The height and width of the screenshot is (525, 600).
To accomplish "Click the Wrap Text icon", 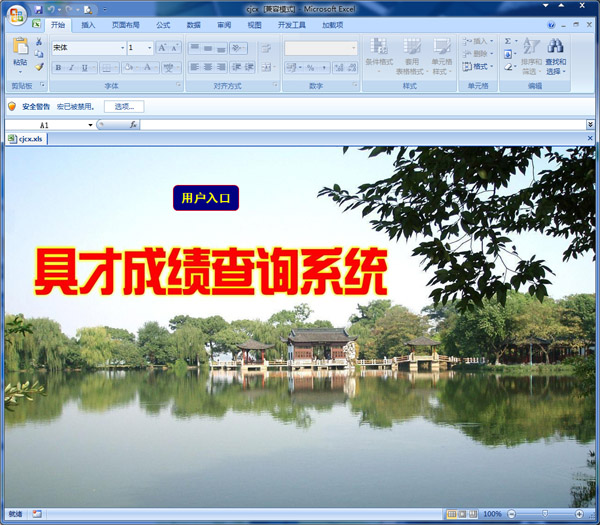I will [266, 48].
